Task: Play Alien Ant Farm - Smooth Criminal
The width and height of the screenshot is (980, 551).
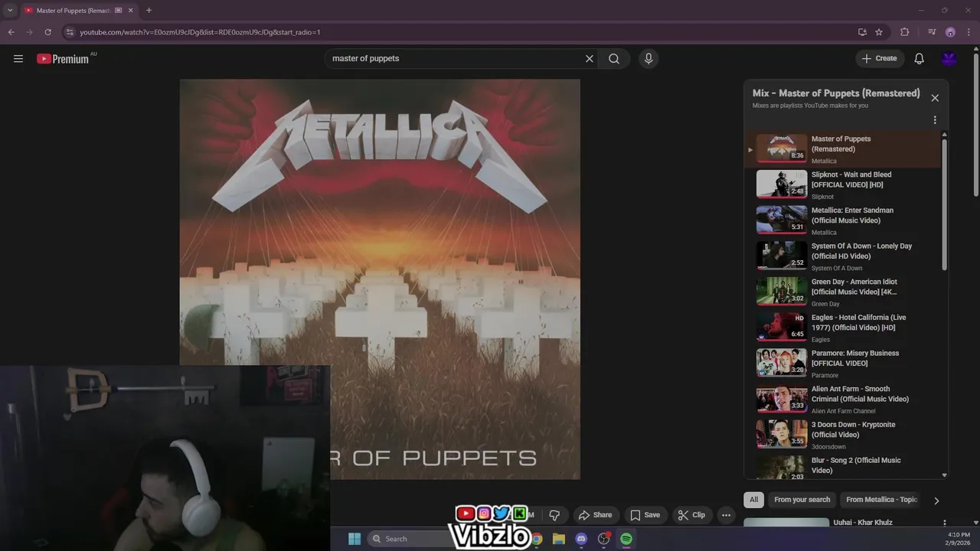Action: tap(842, 399)
